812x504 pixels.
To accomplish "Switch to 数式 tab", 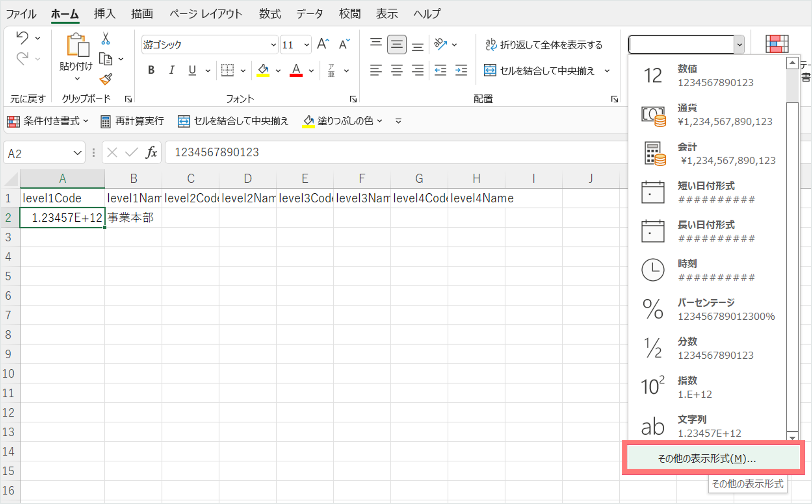I will click(x=270, y=14).
